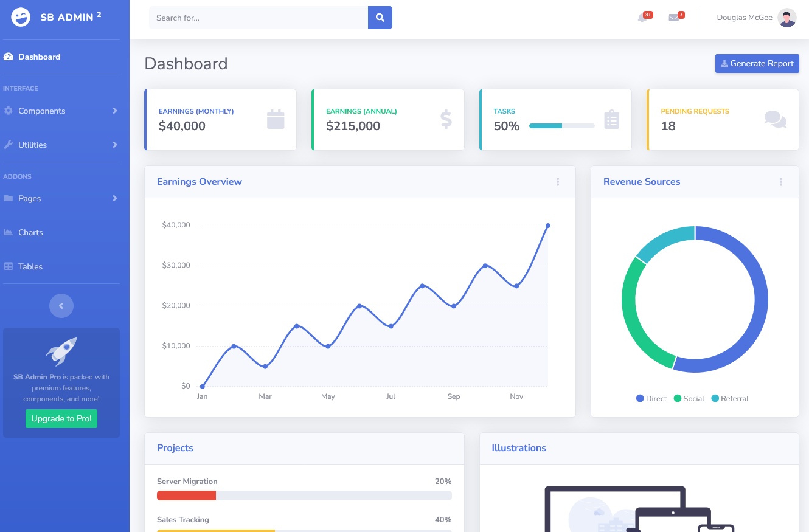Click the Server Migration progress bar
This screenshot has height=532, width=809.
click(304, 496)
